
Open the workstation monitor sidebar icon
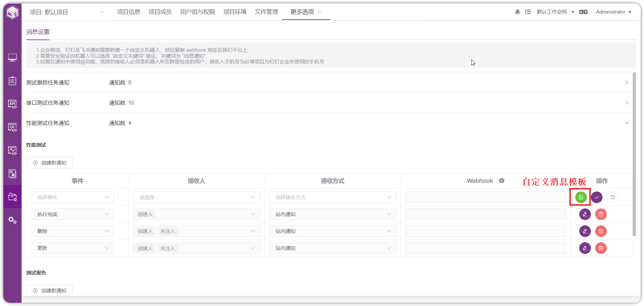pyautogui.click(x=12, y=58)
